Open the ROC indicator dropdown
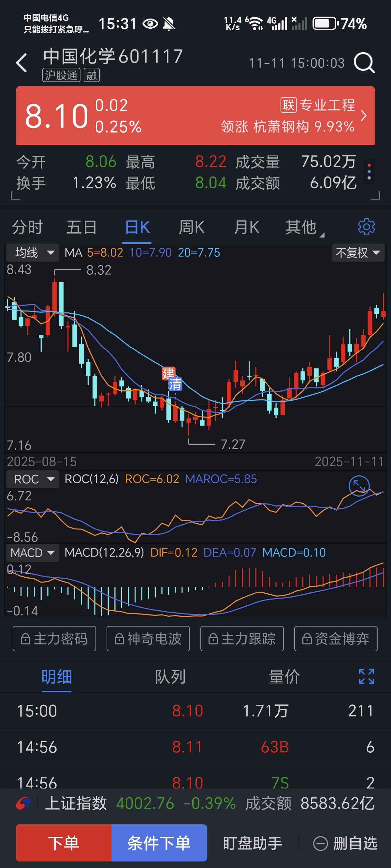The image size is (391, 868). click(x=33, y=479)
